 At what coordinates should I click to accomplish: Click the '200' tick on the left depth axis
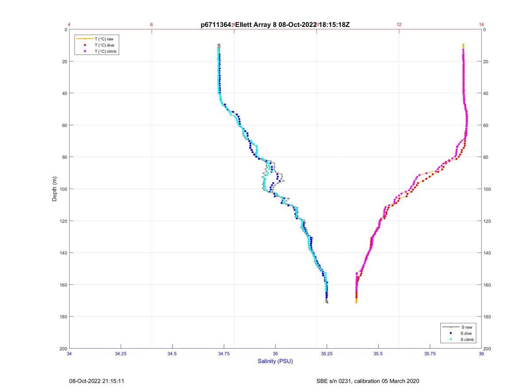pos(63,349)
